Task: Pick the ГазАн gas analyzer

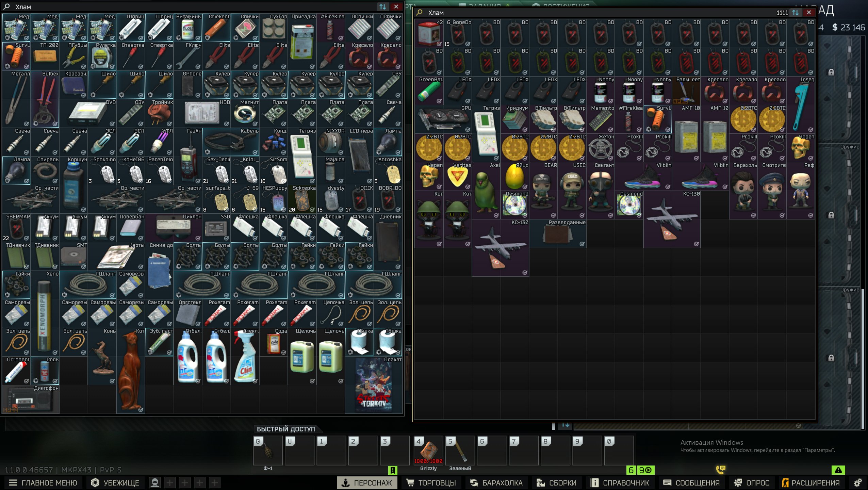Action: point(188,156)
